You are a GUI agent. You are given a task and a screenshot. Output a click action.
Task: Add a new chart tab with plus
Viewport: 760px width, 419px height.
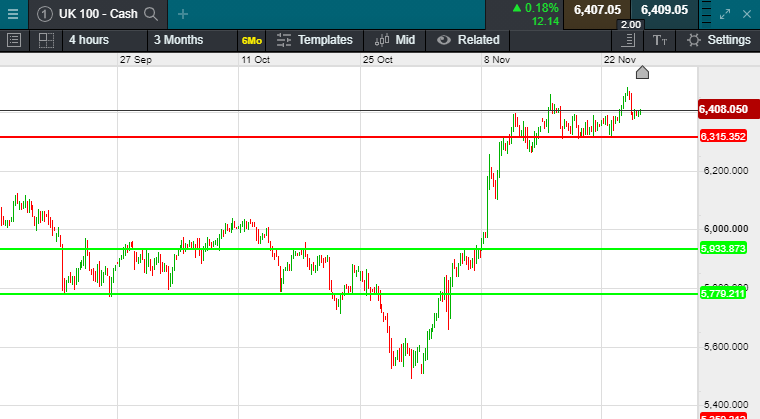pyautogui.click(x=183, y=14)
